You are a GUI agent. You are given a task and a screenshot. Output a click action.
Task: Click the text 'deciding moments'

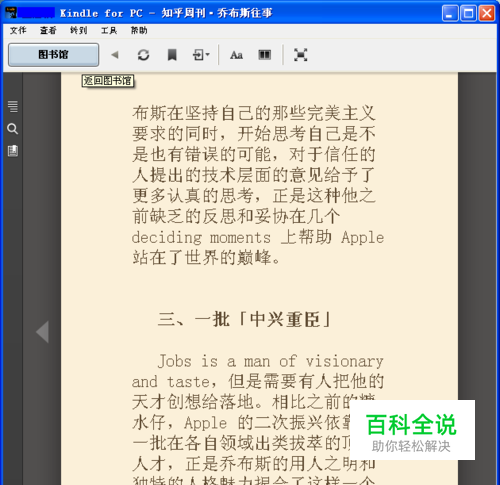click(x=201, y=238)
